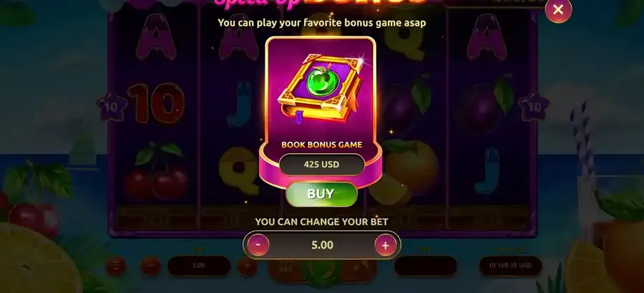Click the empty win display field
The width and height of the screenshot is (644, 293).
coord(426,266)
